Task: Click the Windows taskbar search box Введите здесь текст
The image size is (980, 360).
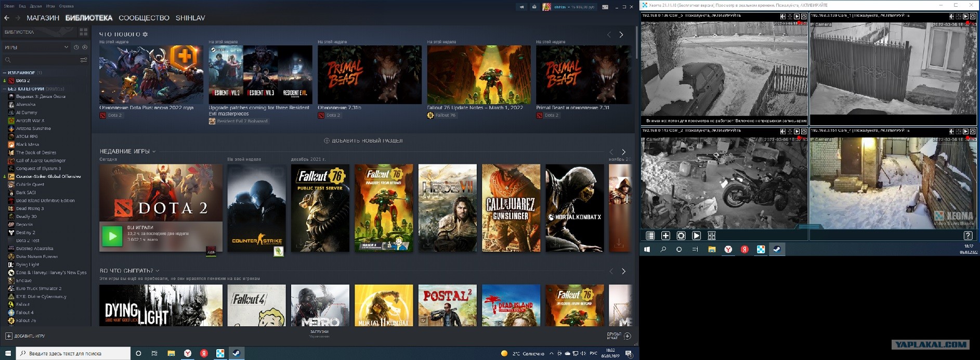Action: pyautogui.click(x=73, y=353)
